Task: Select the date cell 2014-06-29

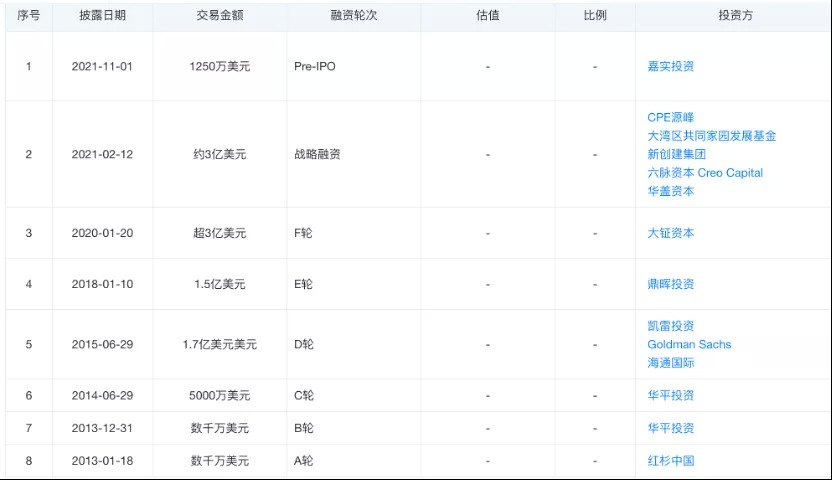Action: pyautogui.click(x=102, y=395)
